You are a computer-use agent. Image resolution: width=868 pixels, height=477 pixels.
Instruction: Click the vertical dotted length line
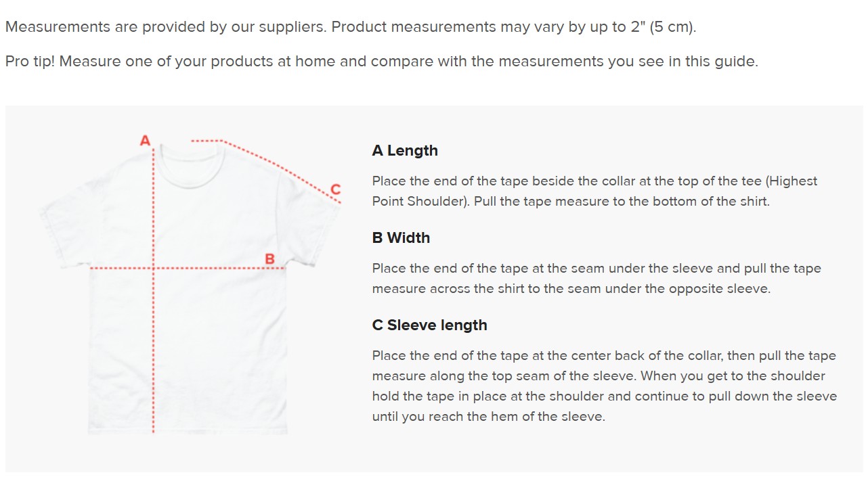tap(154, 338)
